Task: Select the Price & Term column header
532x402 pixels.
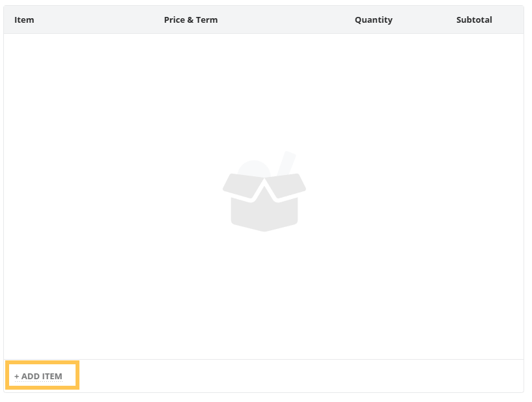Action: (191, 20)
